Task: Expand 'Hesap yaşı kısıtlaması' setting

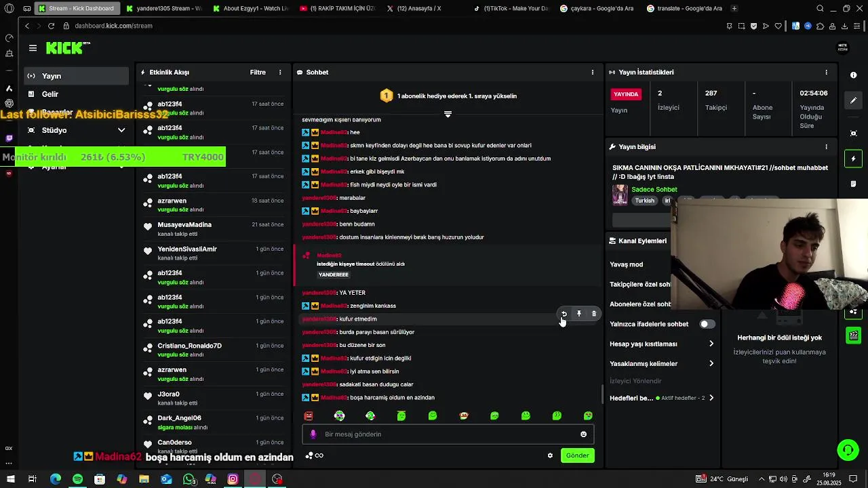Action: pyautogui.click(x=662, y=344)
